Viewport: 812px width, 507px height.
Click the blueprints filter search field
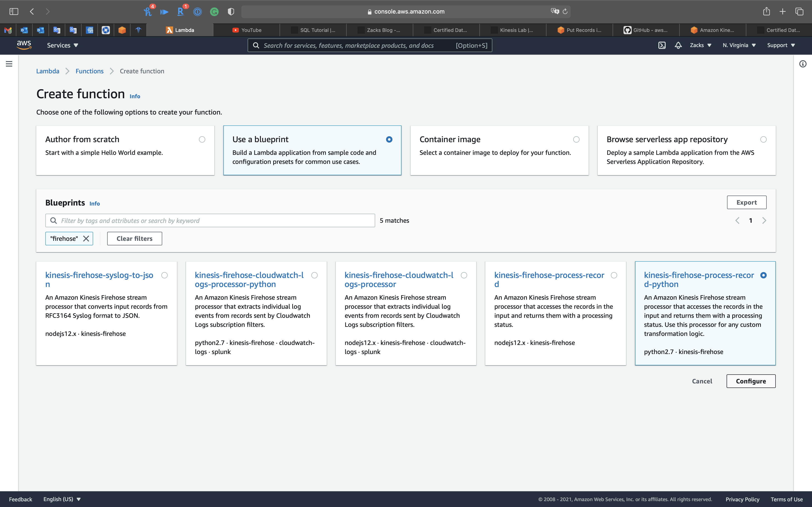click(215, 220)
